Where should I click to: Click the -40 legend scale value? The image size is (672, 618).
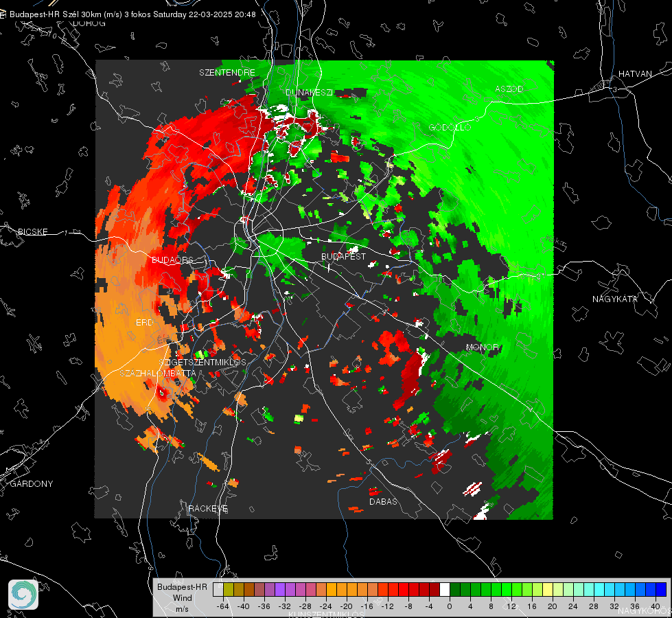[243, 606]
